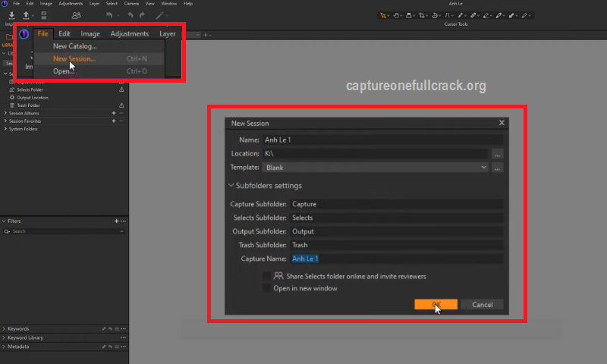The height and width of the screenshot is (364, 607).
Task: Open the Window menu
Action: [x=168, y=4]
